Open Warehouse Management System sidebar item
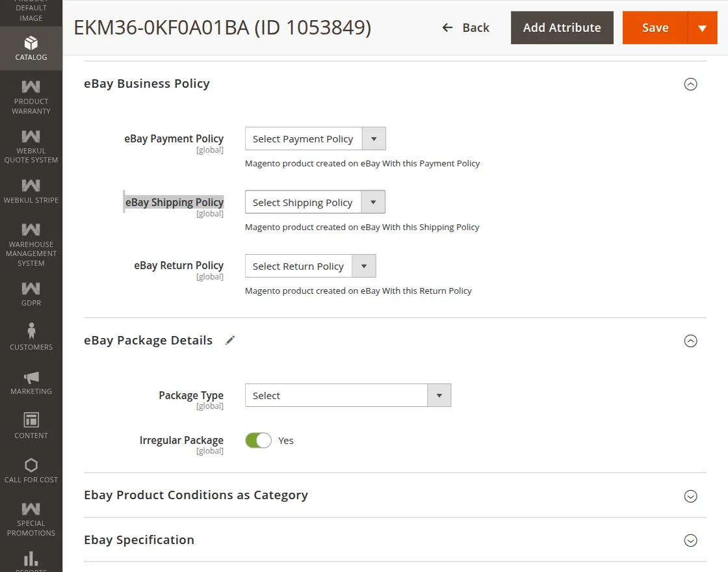Viewport: 728px width, 572px height. [x=31, y=244]
